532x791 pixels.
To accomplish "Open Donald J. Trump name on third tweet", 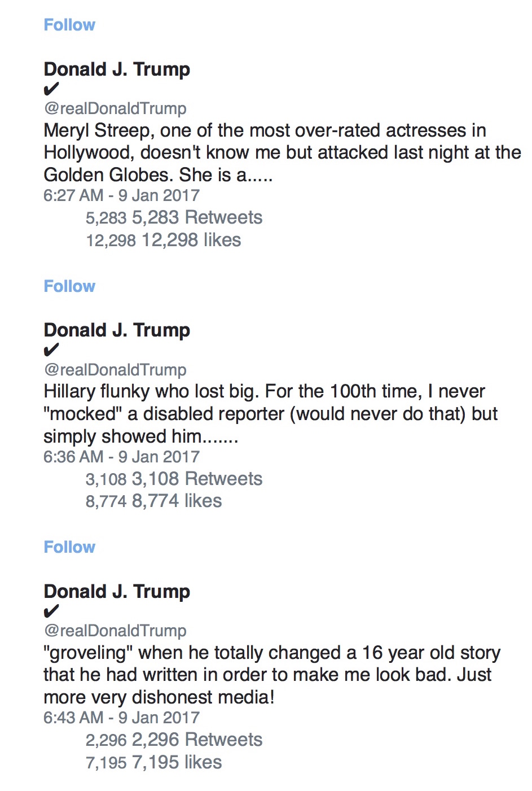I will (117, 592).
